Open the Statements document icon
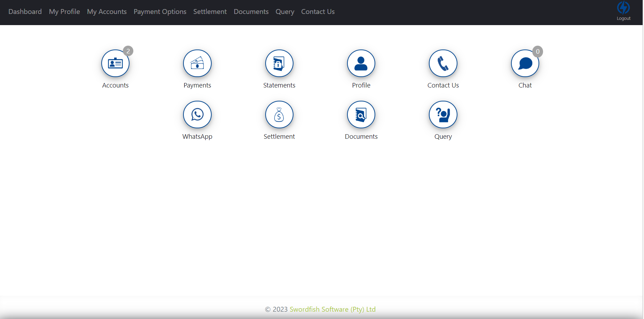 (279, 63)
